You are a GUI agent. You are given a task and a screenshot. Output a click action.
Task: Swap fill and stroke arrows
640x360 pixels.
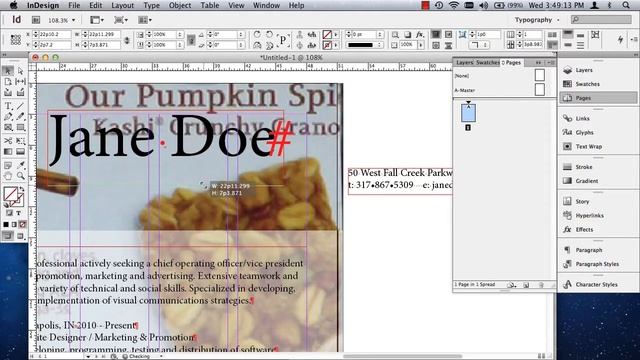click(22, 190)
